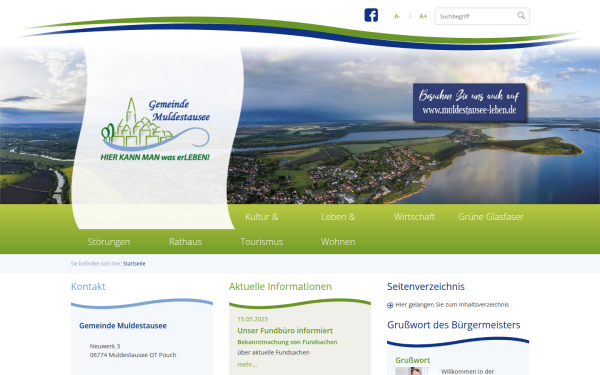Click 'Grußwort des Bürgermeisters' heading
This screenshot has width=600, height=375.
(x=454, y=325)
